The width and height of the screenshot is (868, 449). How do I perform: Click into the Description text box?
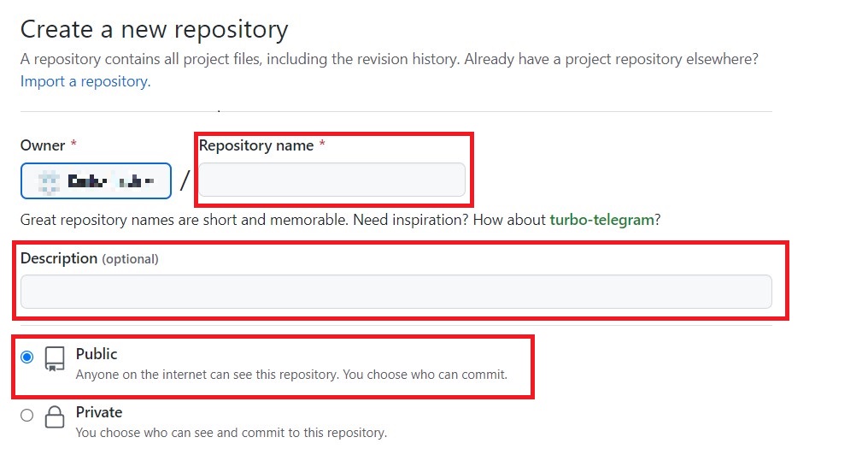pyautogui.click(x=396, y=292)
